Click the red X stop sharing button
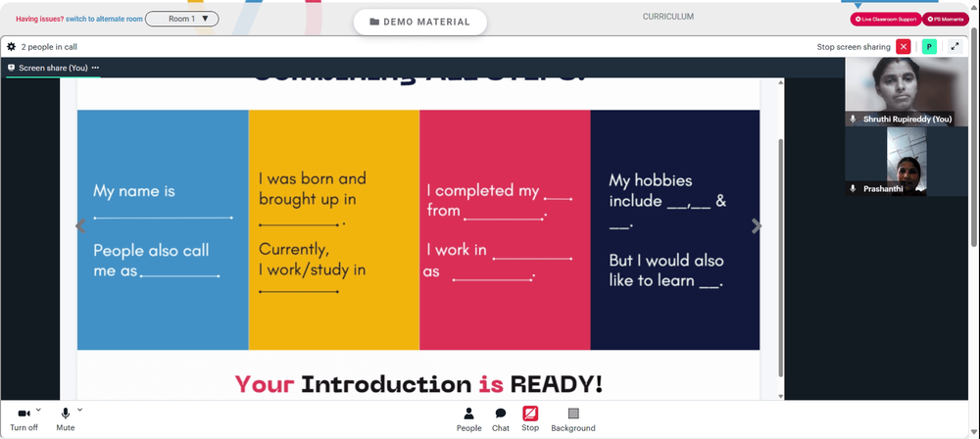The width and height of the screenshot is (980, 439). click(x=904, y=46)
